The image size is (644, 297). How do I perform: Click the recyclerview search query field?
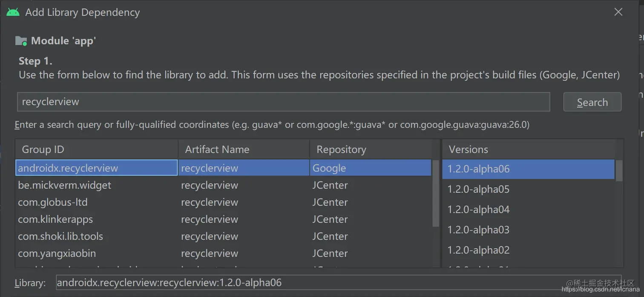coord(283,102)
